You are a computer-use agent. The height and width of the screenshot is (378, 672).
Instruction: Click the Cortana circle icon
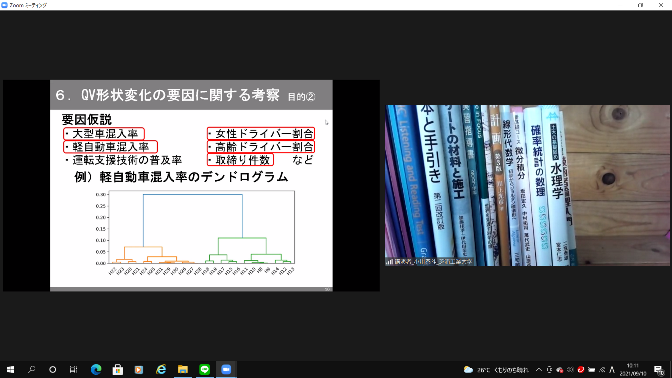pos(52,369)
